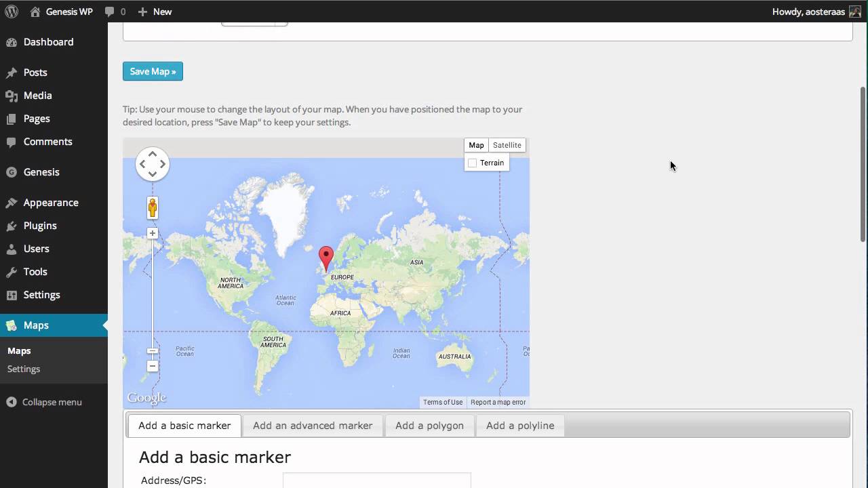Select the Map view type button
This screenshot has width=868, height=488.
476,145
